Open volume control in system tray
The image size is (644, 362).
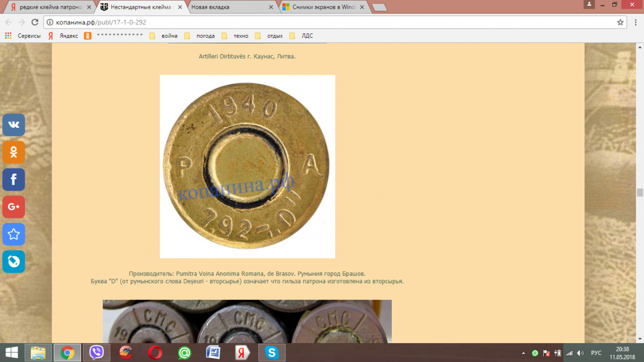[581, 353]
